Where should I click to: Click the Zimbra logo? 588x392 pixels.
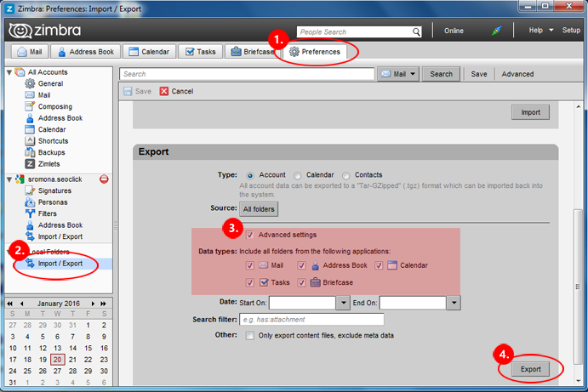coord(44,30)
